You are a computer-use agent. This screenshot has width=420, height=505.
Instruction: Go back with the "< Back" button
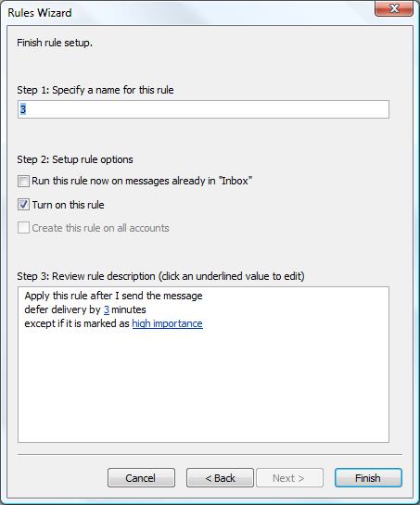(x=220, y=477)
